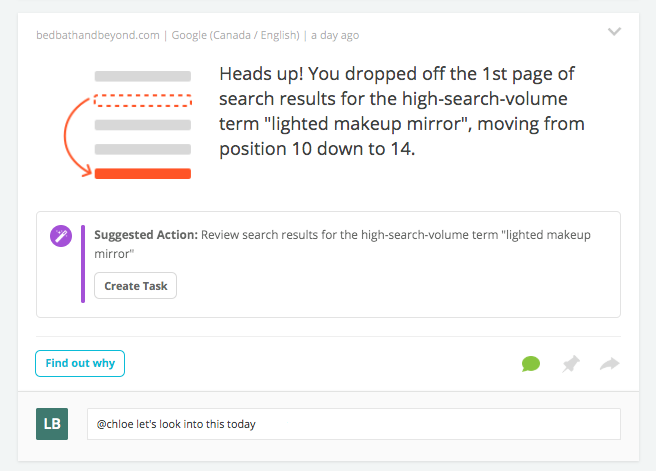Pin this insight using the pushpin icon
Image resolution: width=656 pixels, height=471 pixels.
[x=571, y=363]
